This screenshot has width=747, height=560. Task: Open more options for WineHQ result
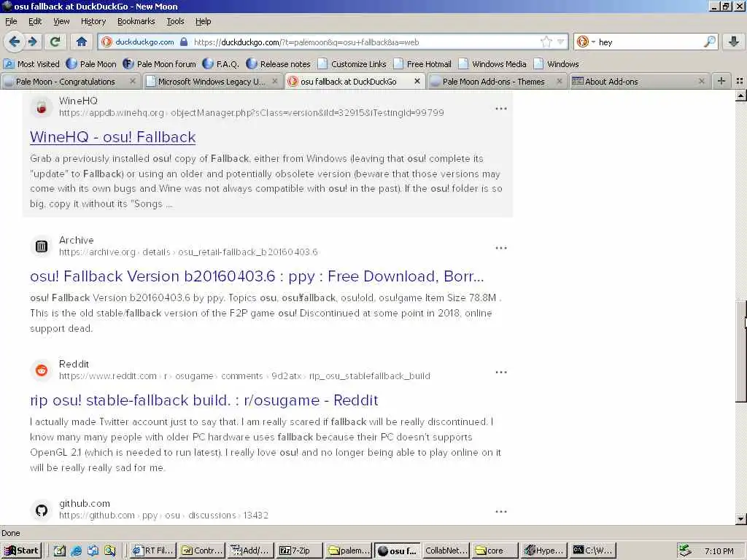(500, 109)
